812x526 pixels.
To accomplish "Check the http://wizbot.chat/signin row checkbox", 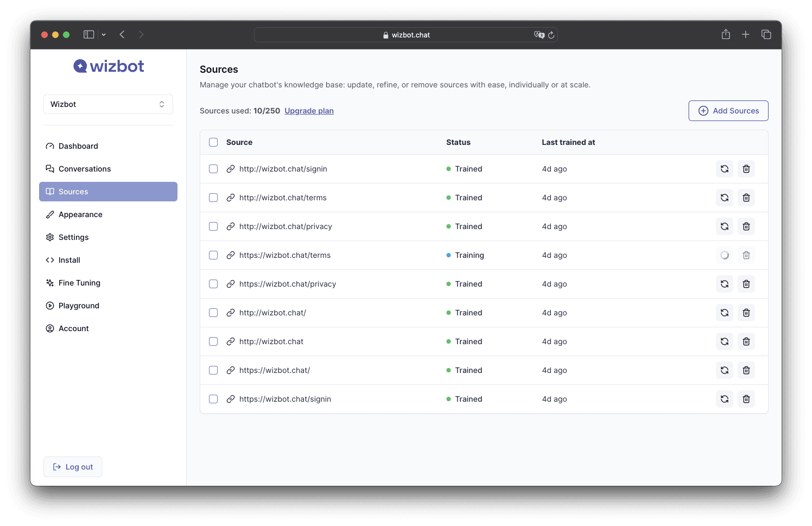I will 213,169.
